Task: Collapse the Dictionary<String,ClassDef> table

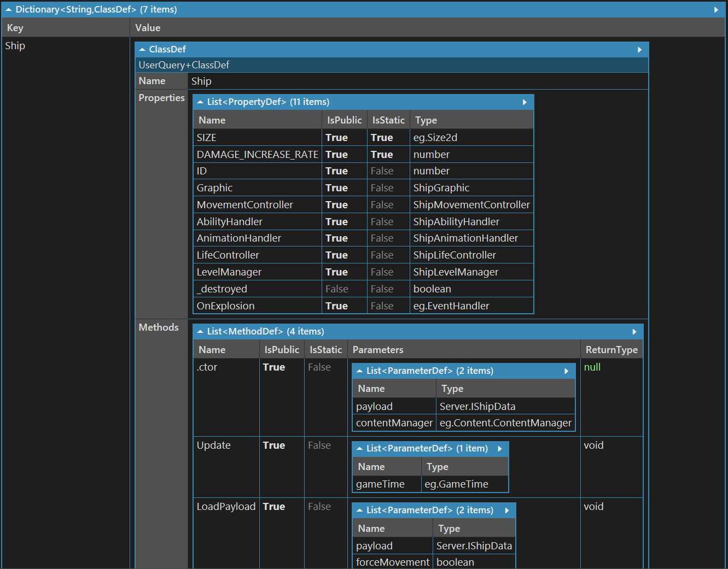Action: point(9,10)
